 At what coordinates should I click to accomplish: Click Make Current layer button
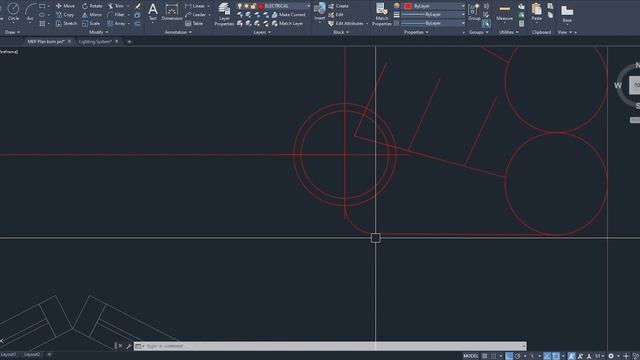click(x=289, y=15)
